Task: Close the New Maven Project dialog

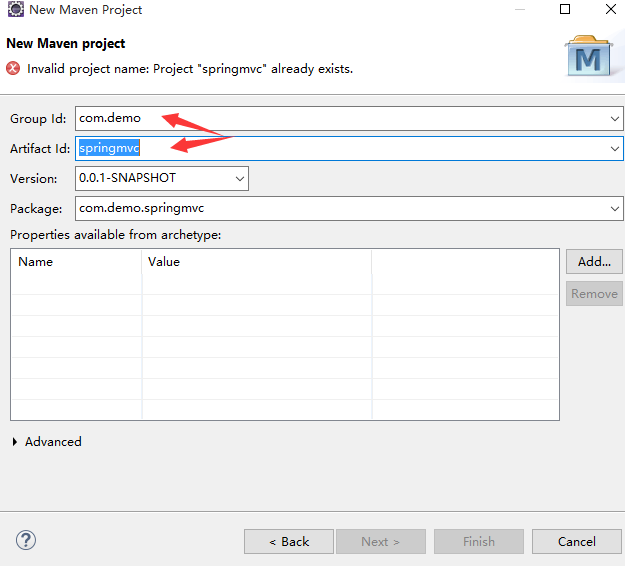Action: coord(610,9)
